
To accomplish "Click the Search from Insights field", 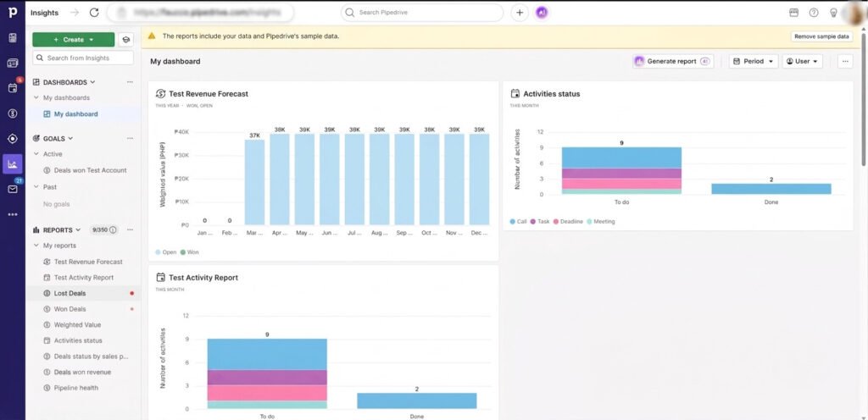I will coord(83,58).
